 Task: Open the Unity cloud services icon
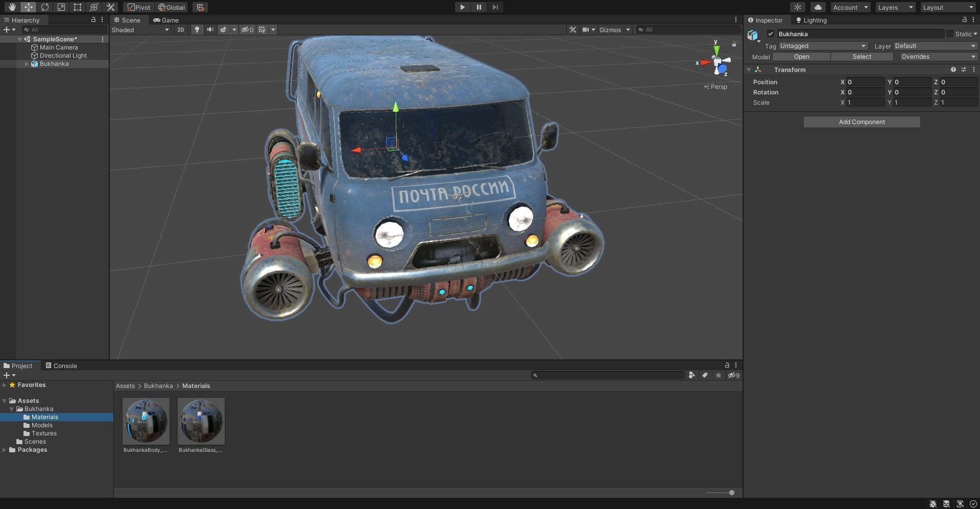[818, 7]
